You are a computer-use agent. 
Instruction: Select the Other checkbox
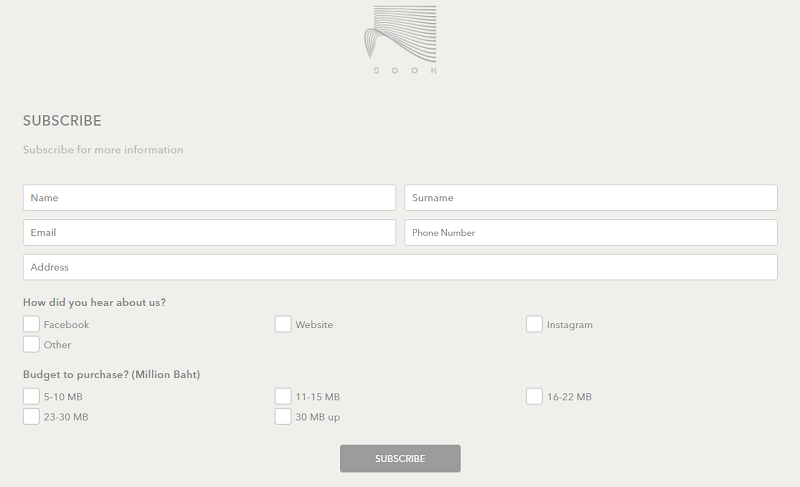(x=31, y=344)
